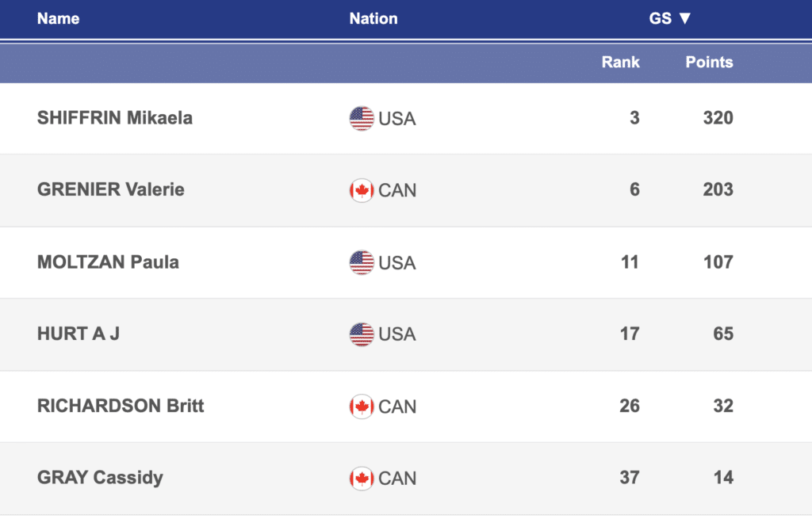Click the USA flag icon in Hurt row
Viewport: 812px width, 519px height.
coord(362,334)
